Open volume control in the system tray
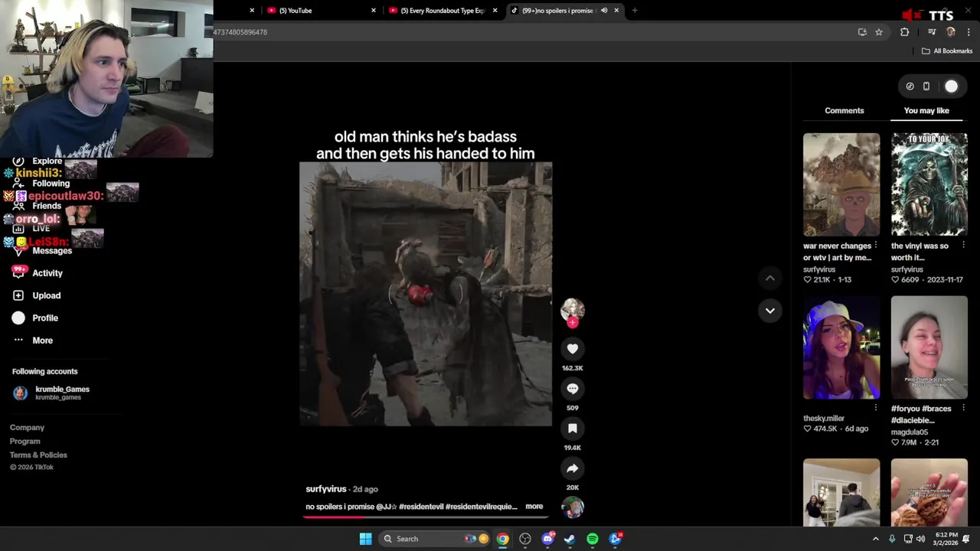 pos(923,539)
